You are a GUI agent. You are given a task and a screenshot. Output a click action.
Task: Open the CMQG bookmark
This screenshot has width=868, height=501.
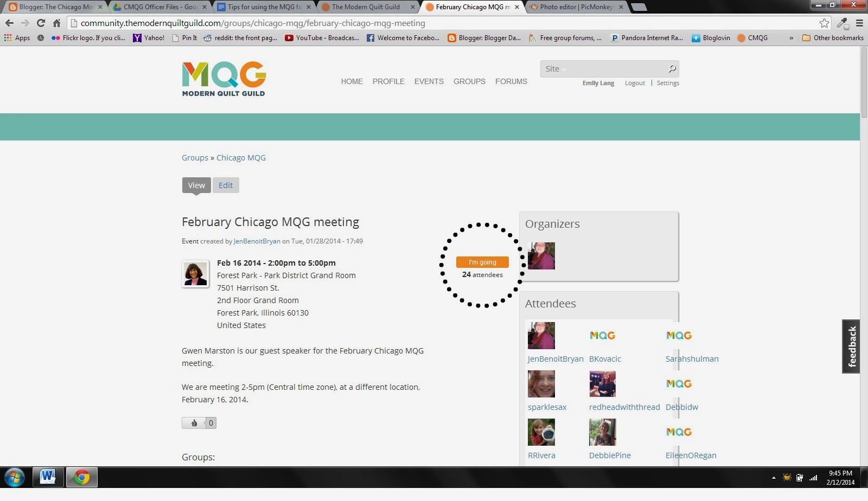tap(752, 38)
